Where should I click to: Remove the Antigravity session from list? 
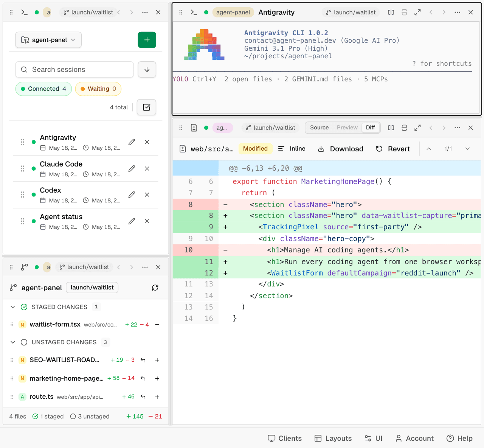coord(147,142)
